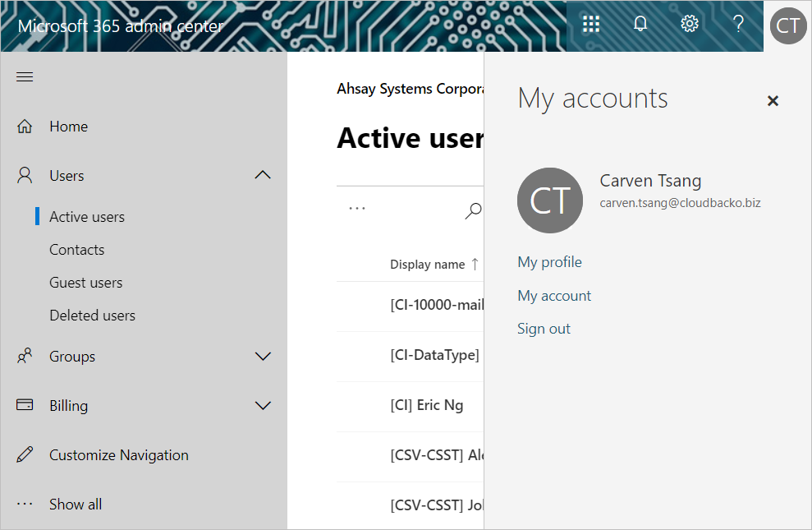
Task: Collapse the Users section chevron
Action: tap(263, 175)
